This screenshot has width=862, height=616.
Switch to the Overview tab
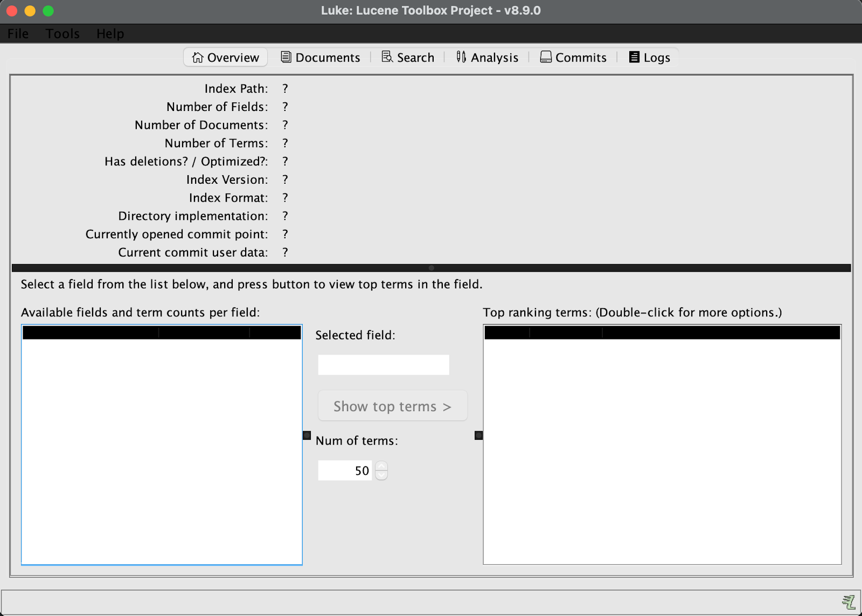[225, 57]
